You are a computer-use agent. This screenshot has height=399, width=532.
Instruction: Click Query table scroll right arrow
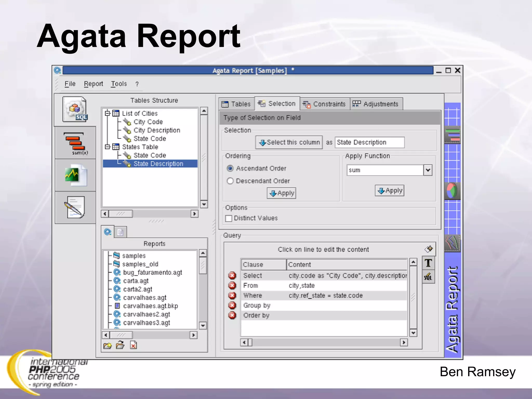tap(404, 342)
